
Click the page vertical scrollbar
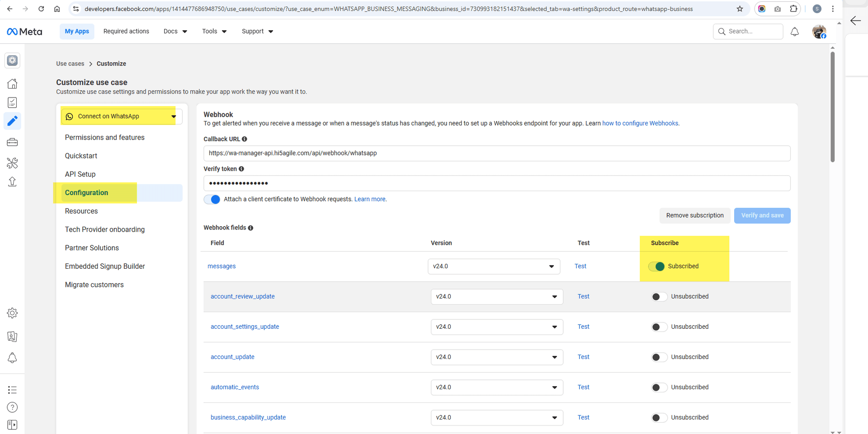pyautogui.click(x=832, y=107)
